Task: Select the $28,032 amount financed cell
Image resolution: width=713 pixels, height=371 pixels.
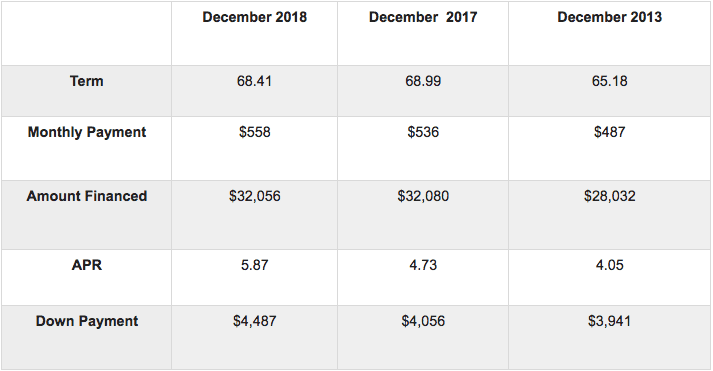Action: [x=609, y=196]
